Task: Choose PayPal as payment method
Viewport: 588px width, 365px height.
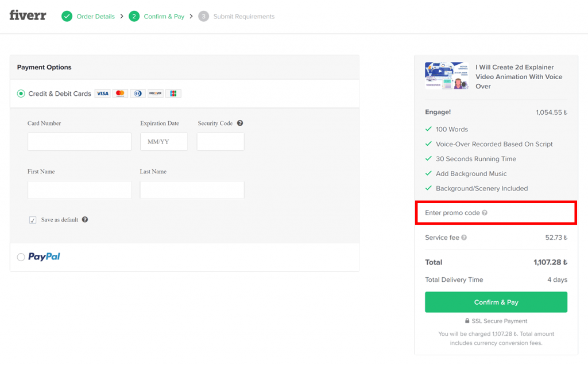Action: coord(20,257)
